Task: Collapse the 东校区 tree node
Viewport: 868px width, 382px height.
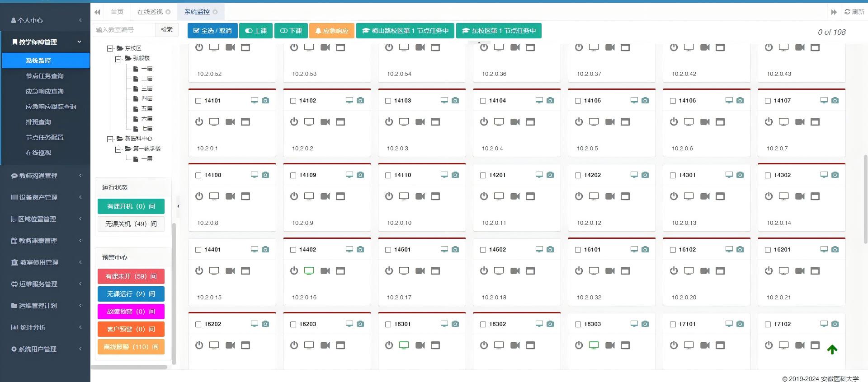Action: tap(110, 48)
